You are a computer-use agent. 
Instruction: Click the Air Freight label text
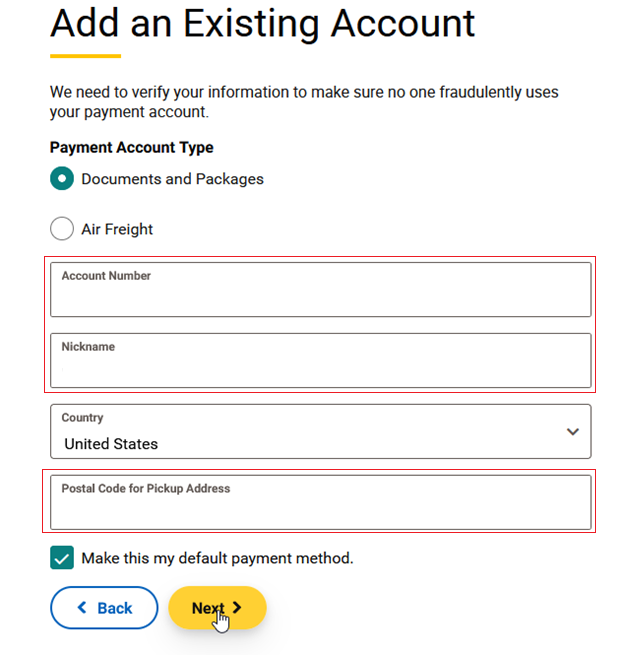[117, 229]
